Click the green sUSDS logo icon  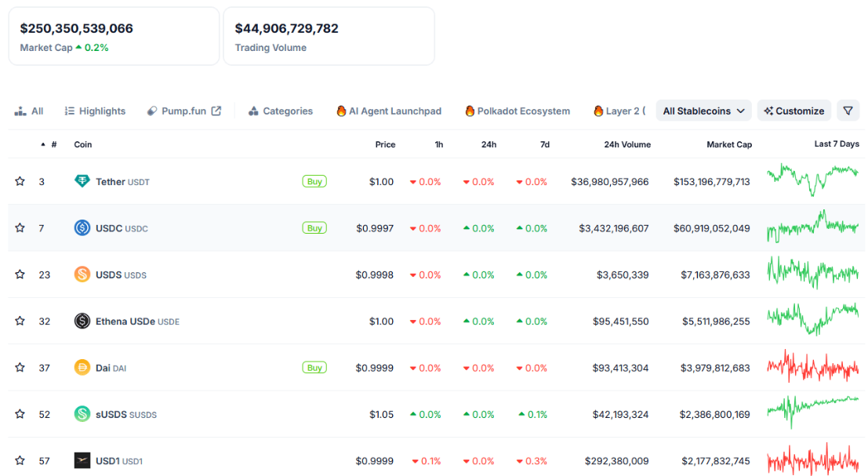82,413
